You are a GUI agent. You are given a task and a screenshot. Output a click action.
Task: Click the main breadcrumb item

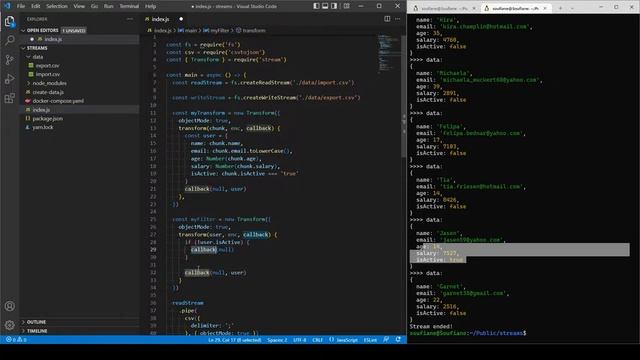(188, 31)
